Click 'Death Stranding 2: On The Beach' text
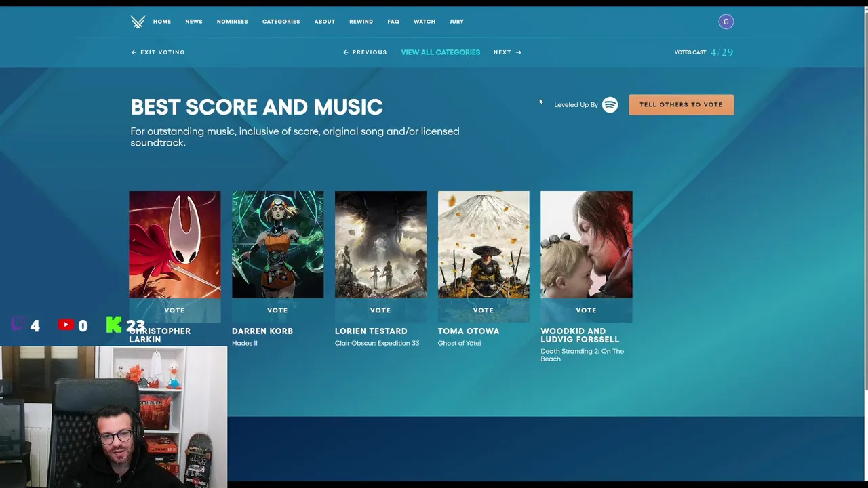The height and width of the screenshot is (488, 868). 582,355
